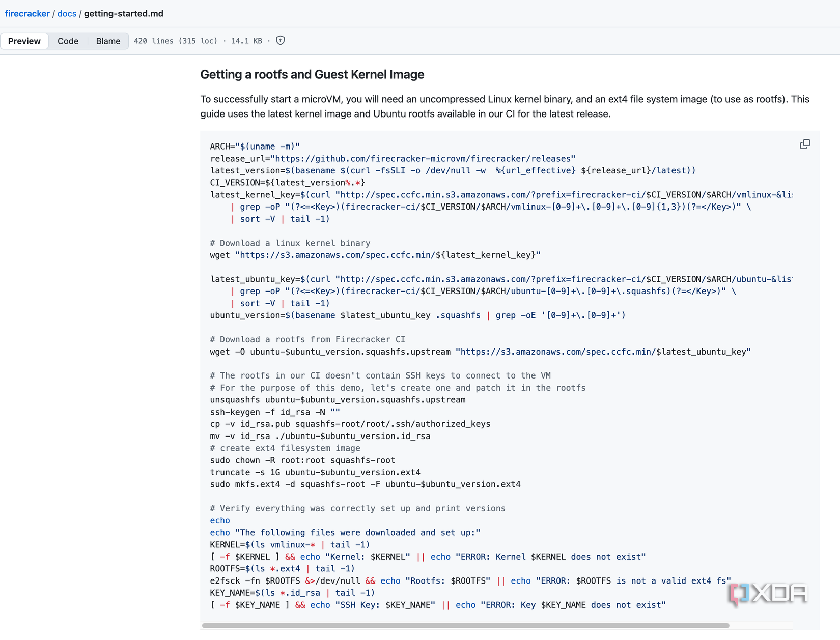Open the firecracker repository link
The width and height of the screenshot is (840, 640).
tap(27, 13)
